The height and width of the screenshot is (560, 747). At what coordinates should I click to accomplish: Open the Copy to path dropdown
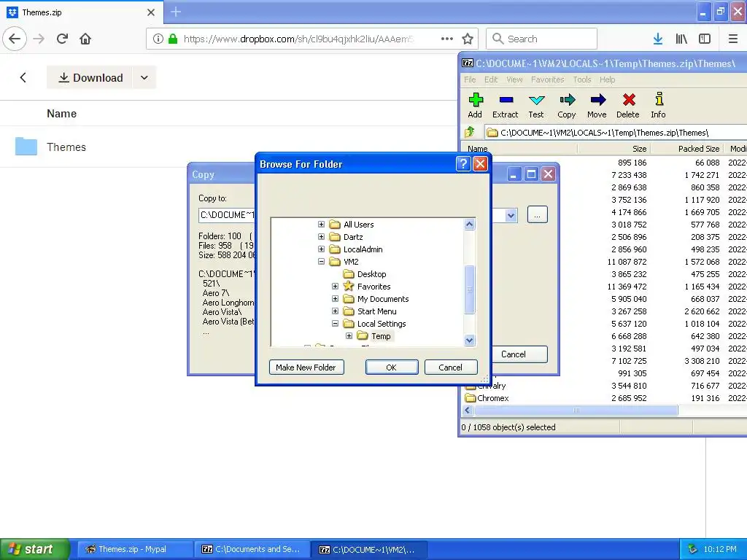pyautogui.click(x=511, y=215)
